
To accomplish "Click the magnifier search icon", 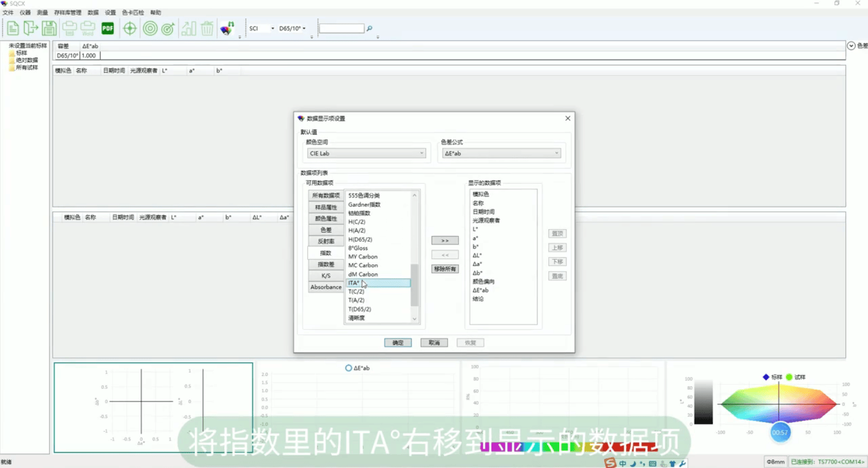I will coord(370,28).
